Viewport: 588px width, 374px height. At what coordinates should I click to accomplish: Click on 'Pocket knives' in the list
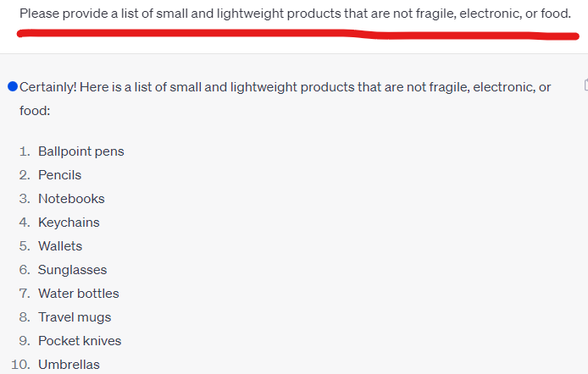(80, 341)
